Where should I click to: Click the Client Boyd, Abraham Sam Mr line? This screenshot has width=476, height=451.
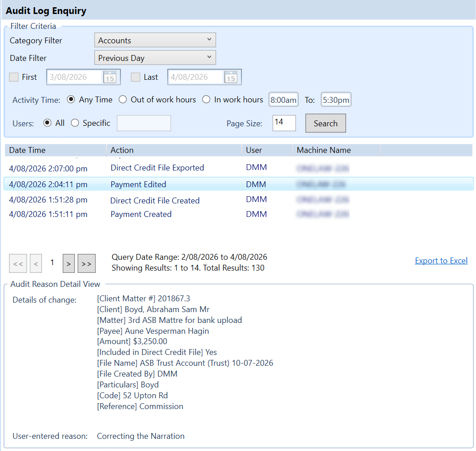coord(153,309)
